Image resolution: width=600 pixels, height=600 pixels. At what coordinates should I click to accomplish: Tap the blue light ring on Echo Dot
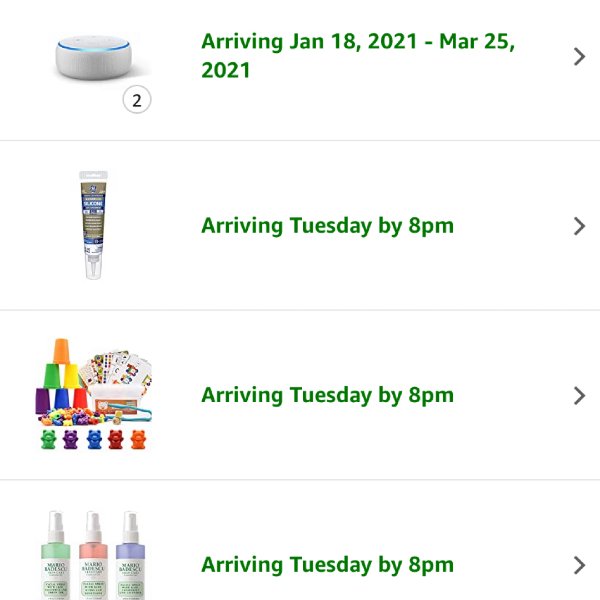pyautogui.click(x=93, y=48)
